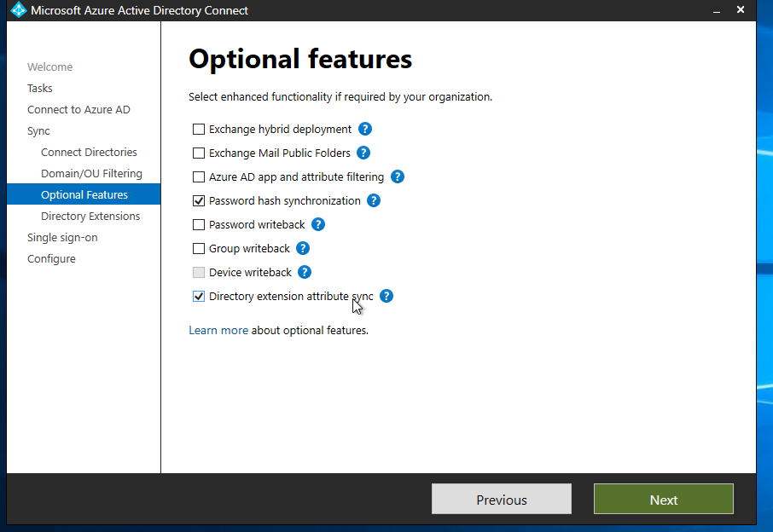Click the Azure AD Connect title bar logo
The image size is (773, 532).
pyautogui.click(x=18, y=10)
